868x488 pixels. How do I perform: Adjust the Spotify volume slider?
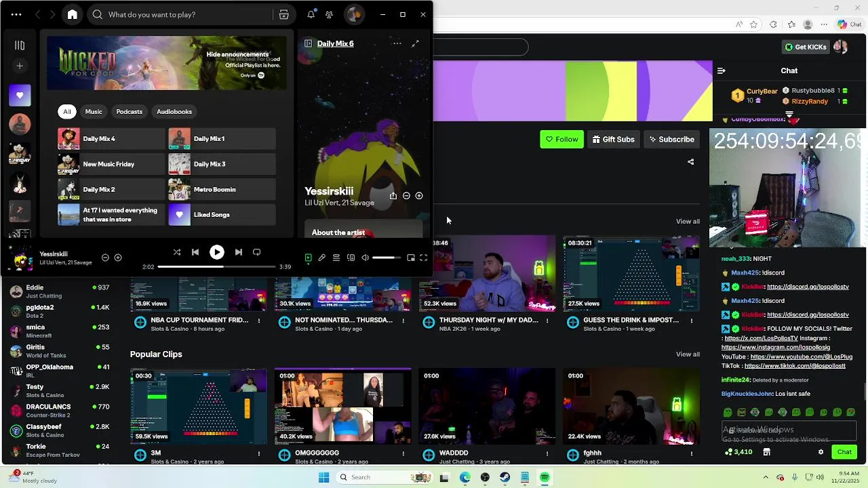pos(387,258)
